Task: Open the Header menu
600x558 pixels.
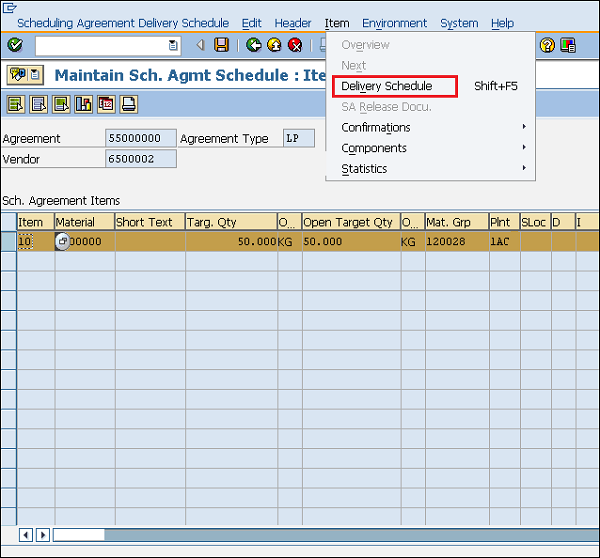Action: (x=293, y=23)
